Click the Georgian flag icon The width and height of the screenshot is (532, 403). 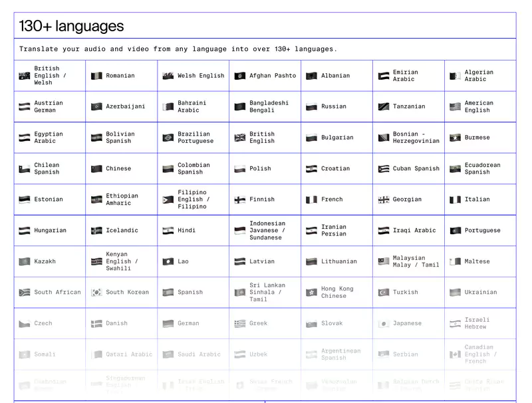[x=384, y=199]
